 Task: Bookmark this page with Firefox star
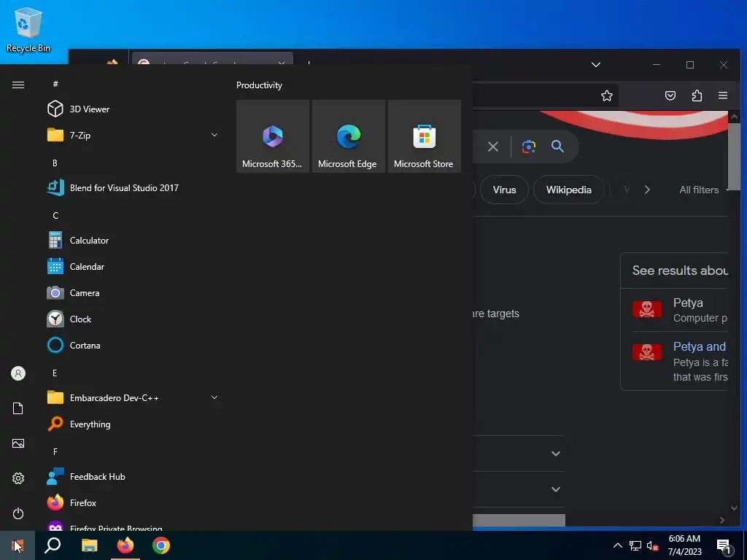point(606,96)
